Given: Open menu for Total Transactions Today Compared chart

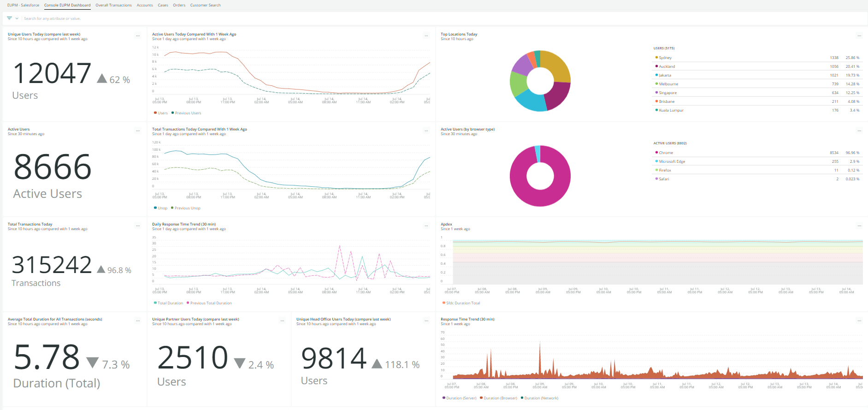Looking at the screenshot, I should (x=426, y=131).
